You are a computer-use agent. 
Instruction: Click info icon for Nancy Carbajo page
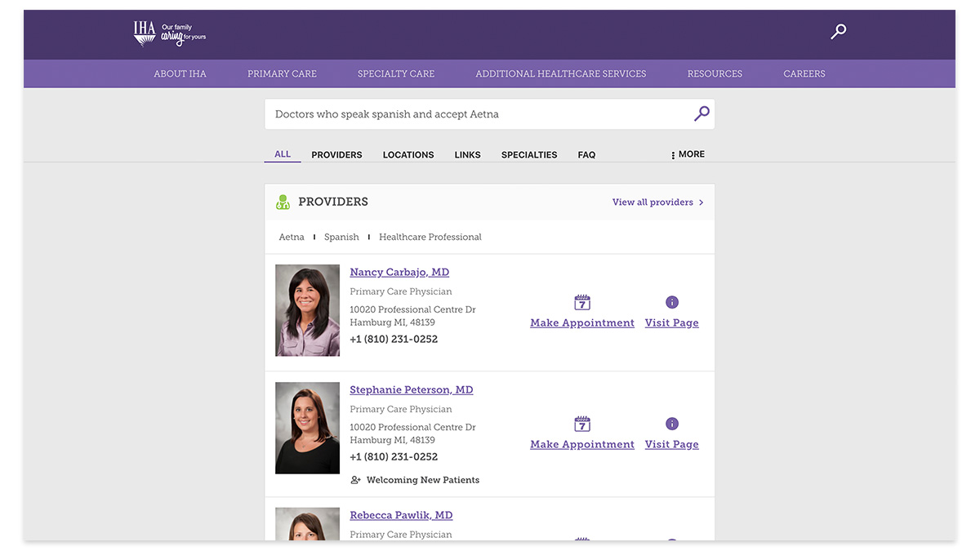pos(672,302)
